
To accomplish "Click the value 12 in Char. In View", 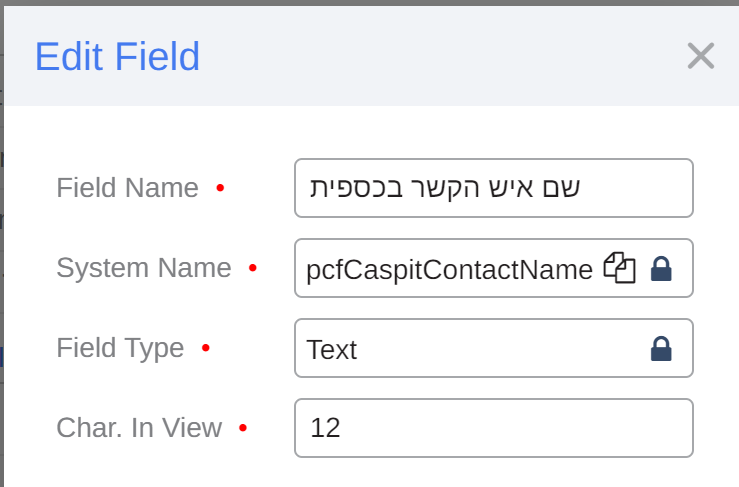I will pyautogui.click(x=326, y=428).
